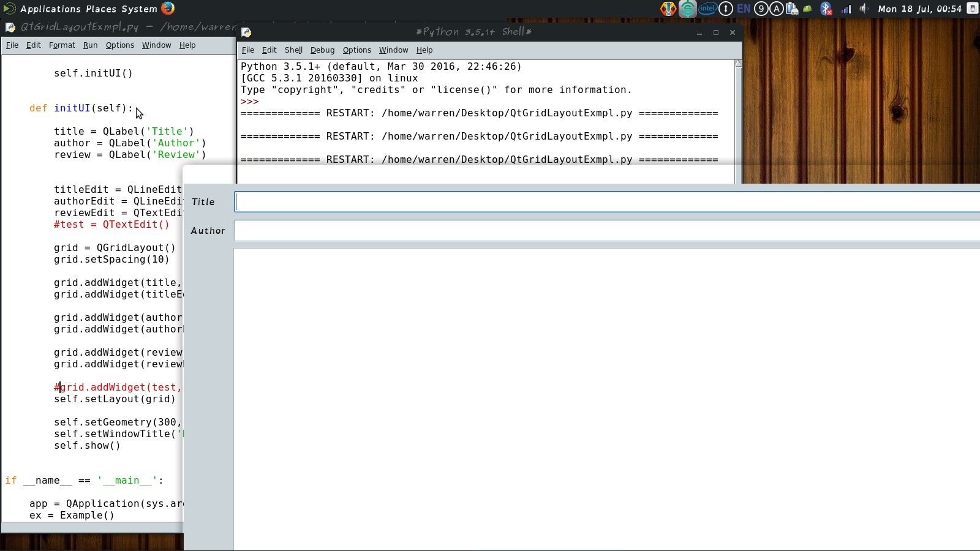Open the editor's Run menu
The width and height of the screenshot is (980, 551).
click(90, 45)
